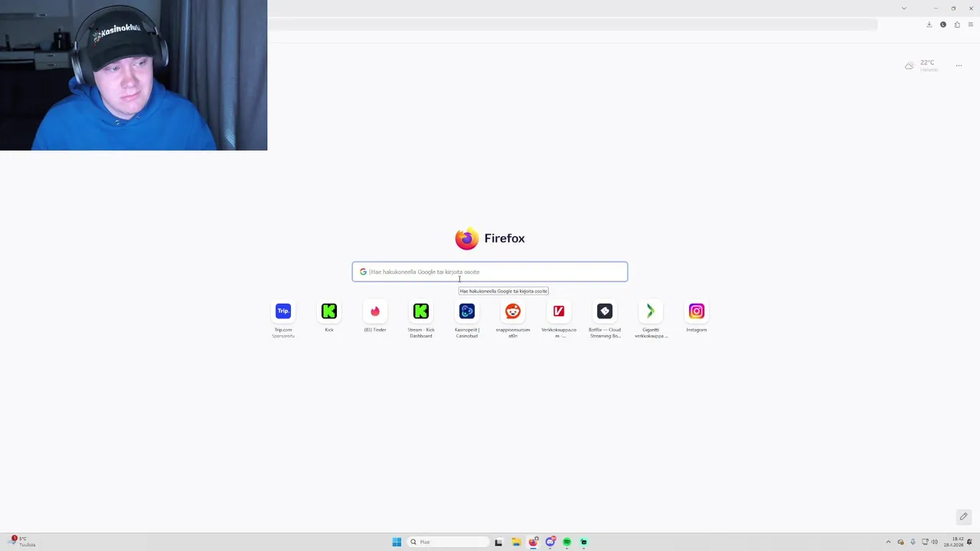Open Firefox downloads panel
This screenshot has width=980, height=551.
tap(929, 24)
